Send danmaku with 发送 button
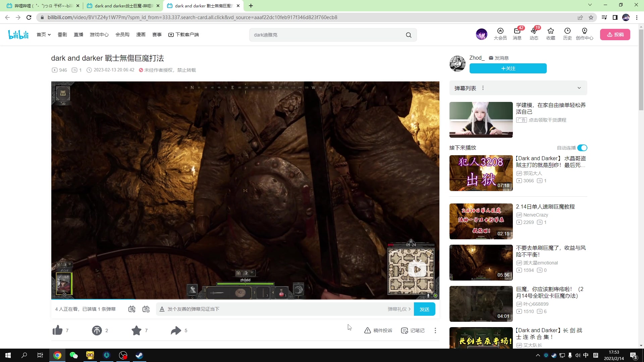Screen dimensions: 644x362 pyautogui.click(x=425, y=309)
